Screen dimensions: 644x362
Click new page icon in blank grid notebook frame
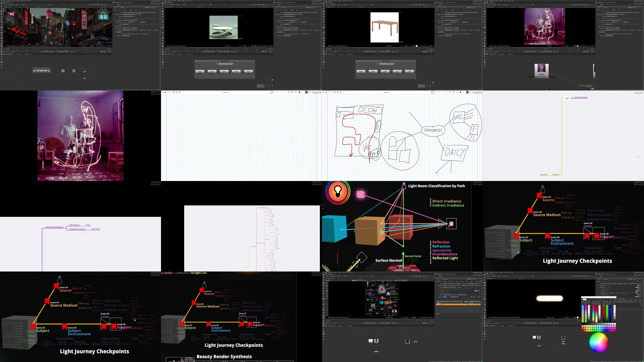point(177,92)
